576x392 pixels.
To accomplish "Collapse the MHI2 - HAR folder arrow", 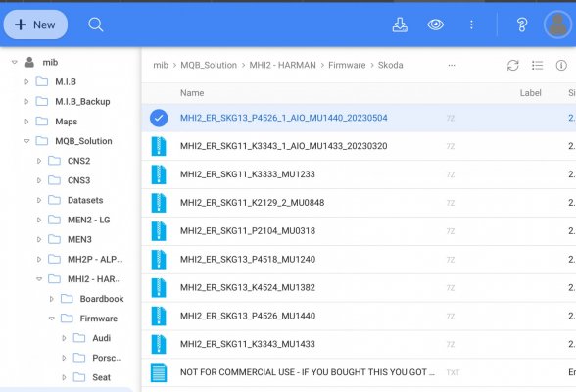I will (39, 279).
